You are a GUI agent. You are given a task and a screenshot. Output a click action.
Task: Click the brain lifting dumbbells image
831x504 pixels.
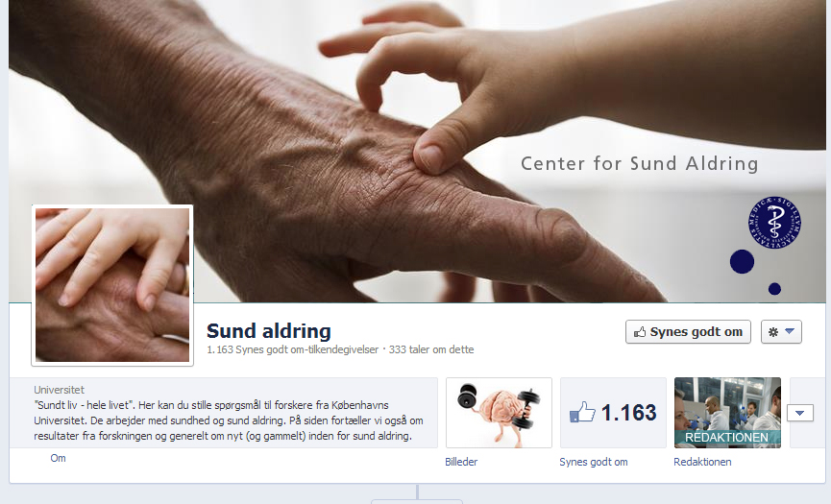(499, 413)
